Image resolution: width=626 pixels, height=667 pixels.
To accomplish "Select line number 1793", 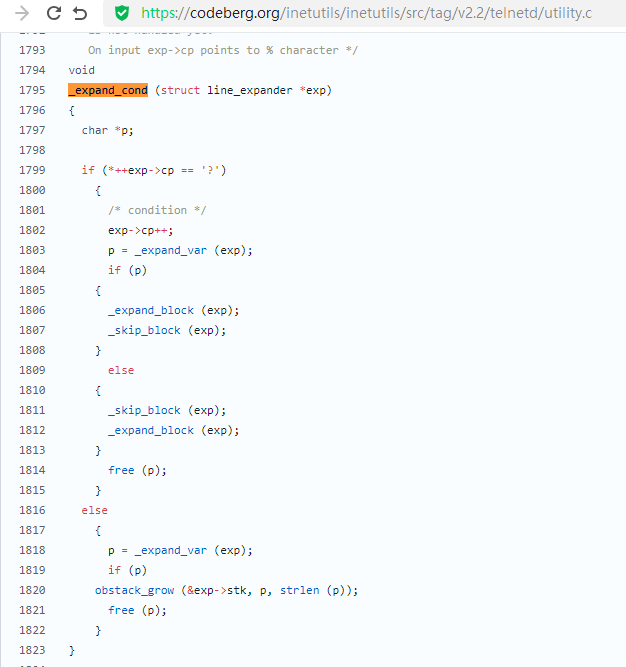I will 32,50.
